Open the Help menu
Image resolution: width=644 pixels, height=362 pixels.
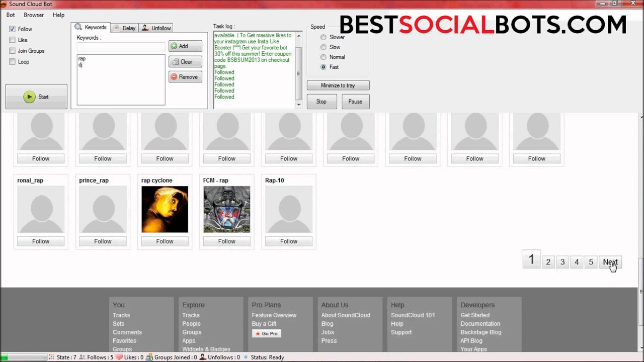[x=58, y=15]
